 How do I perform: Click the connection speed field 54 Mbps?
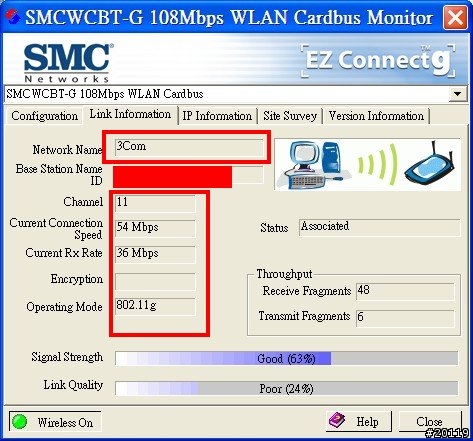[x=155, y=228]
